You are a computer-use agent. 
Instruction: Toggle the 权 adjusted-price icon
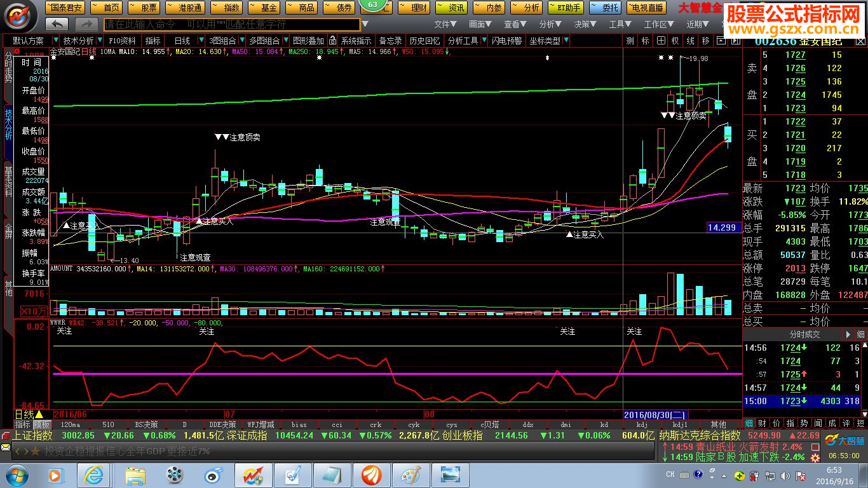675,41
